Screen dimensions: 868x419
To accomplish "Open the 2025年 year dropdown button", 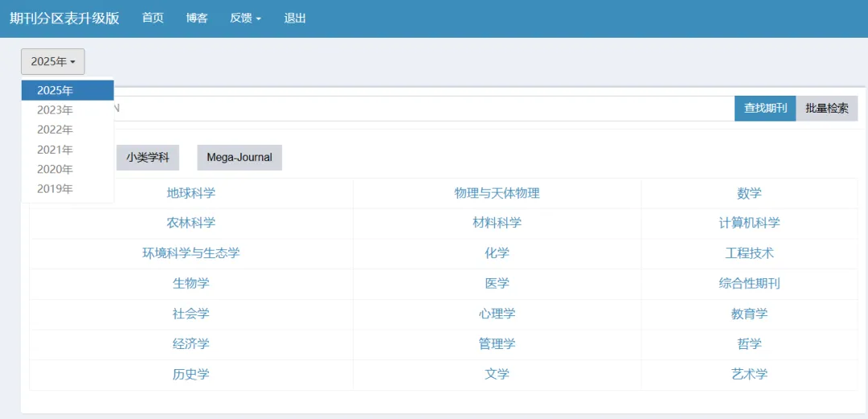I will [52, 61].
